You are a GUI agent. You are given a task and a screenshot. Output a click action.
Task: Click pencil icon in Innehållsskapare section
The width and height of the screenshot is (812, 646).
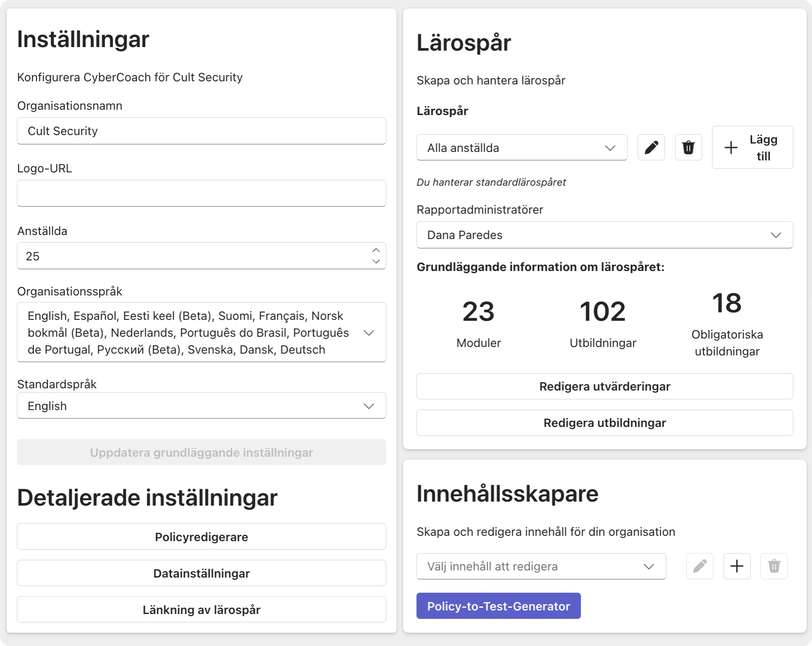point(700,566)
